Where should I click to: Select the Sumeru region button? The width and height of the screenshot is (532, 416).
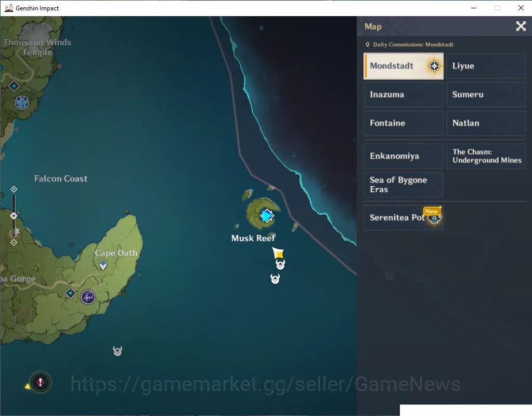[486, 95]
